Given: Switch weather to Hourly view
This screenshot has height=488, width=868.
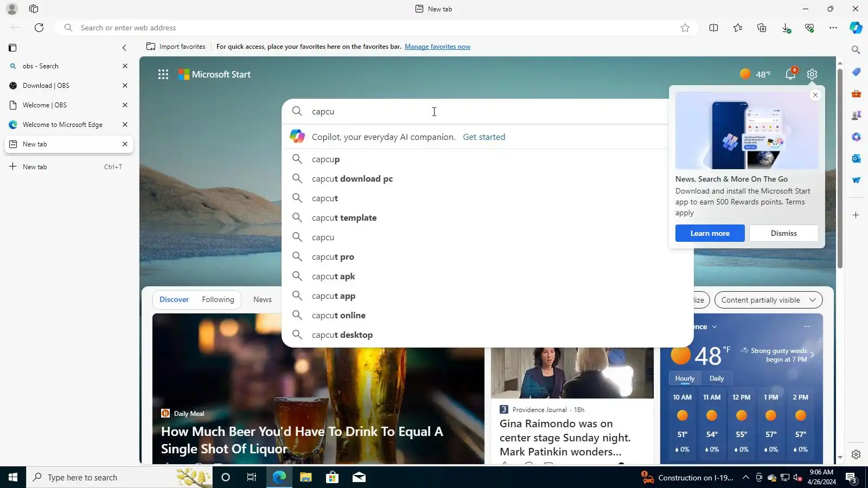Looking at the screenshot, I should (x=685, y=378).
